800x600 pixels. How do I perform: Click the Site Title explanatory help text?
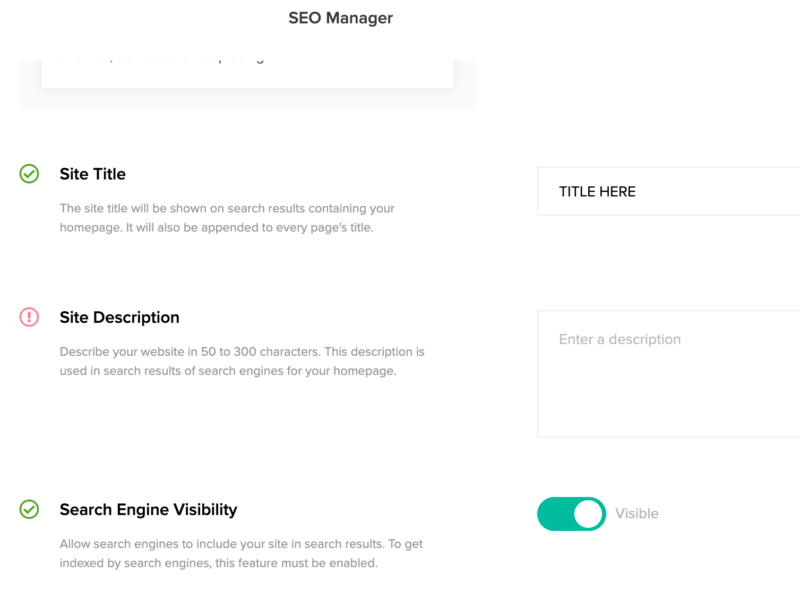(x=227, y=217)
